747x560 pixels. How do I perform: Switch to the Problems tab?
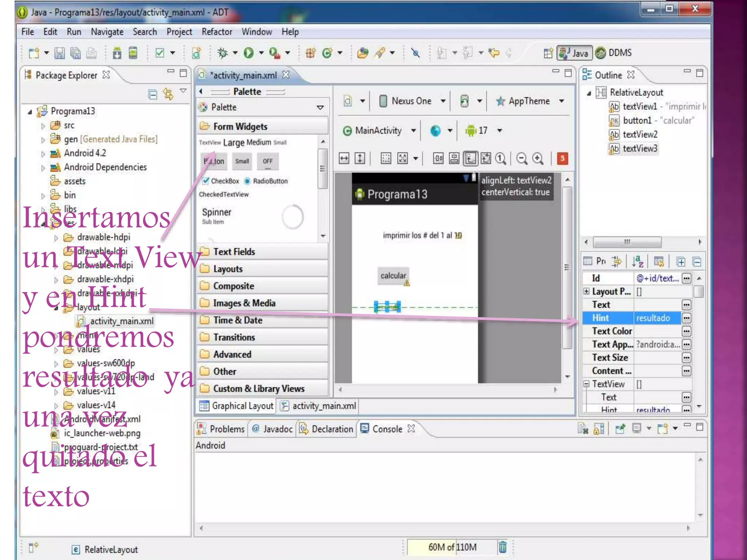click(221, 429)
